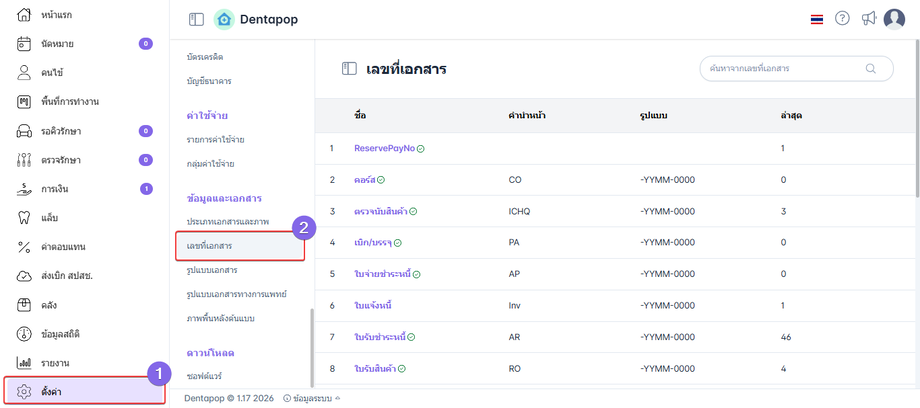Click the แล็บ tooth icon

[25, 217]
